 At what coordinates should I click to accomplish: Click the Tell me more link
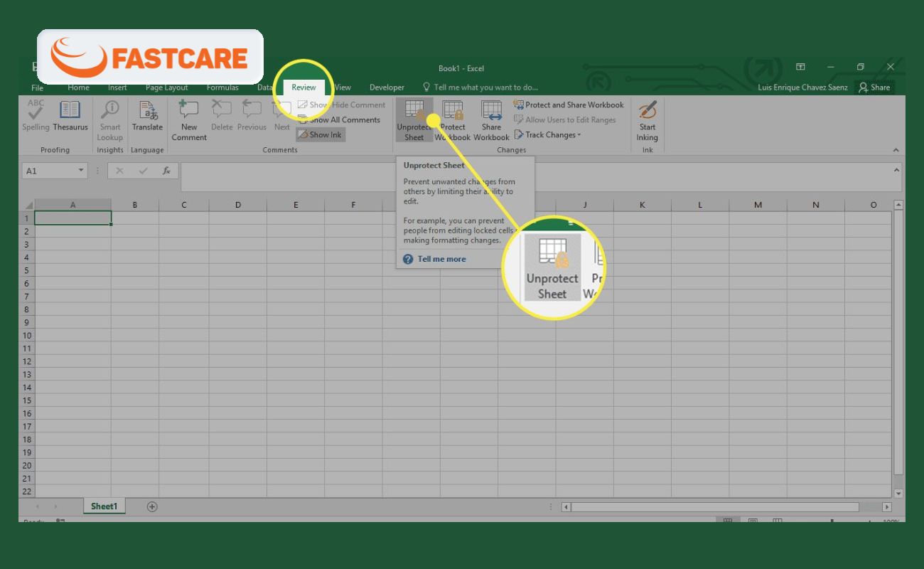coord(442,259)
